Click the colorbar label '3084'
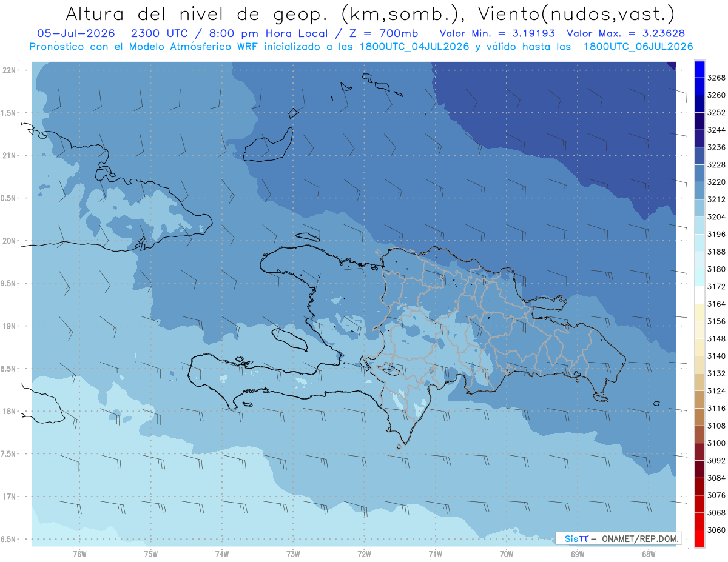728x562 pixels. [x=716, y=478]
